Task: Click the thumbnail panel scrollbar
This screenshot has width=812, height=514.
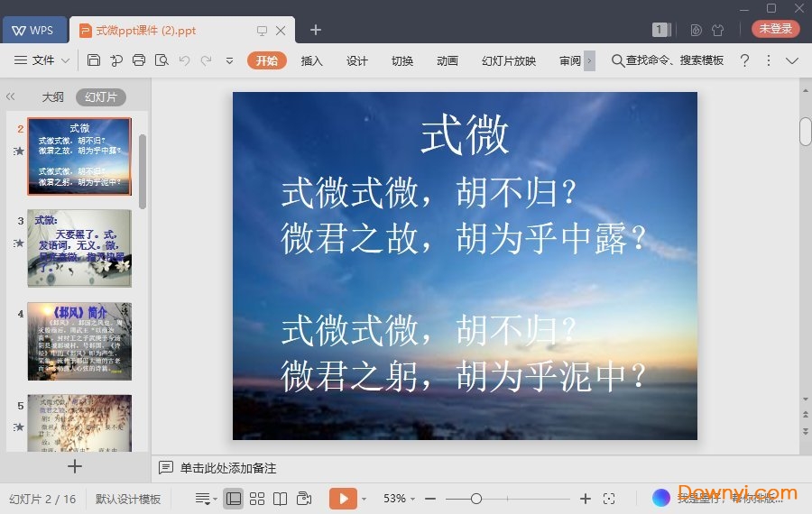Action: coord(143,172)
